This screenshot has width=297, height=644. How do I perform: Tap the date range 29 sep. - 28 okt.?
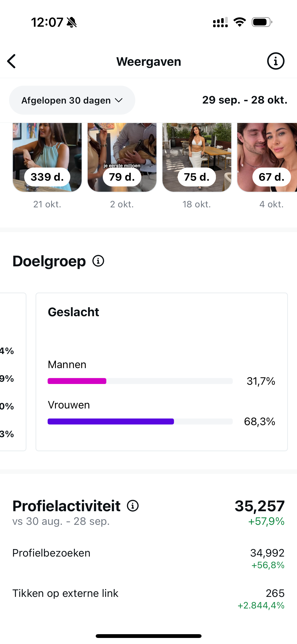[245, 100]
